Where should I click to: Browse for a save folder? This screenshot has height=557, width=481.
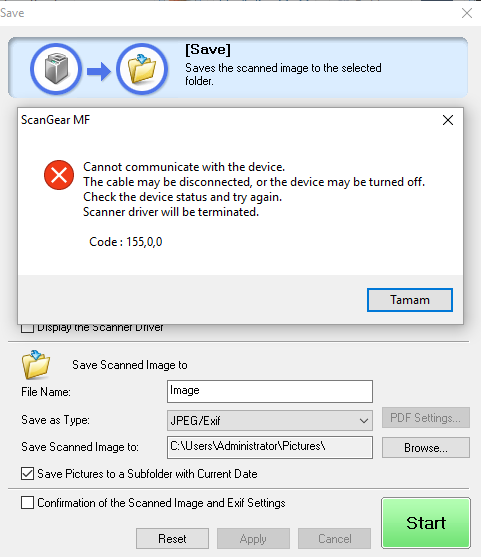pyautogui.click(x=426, y=448)
